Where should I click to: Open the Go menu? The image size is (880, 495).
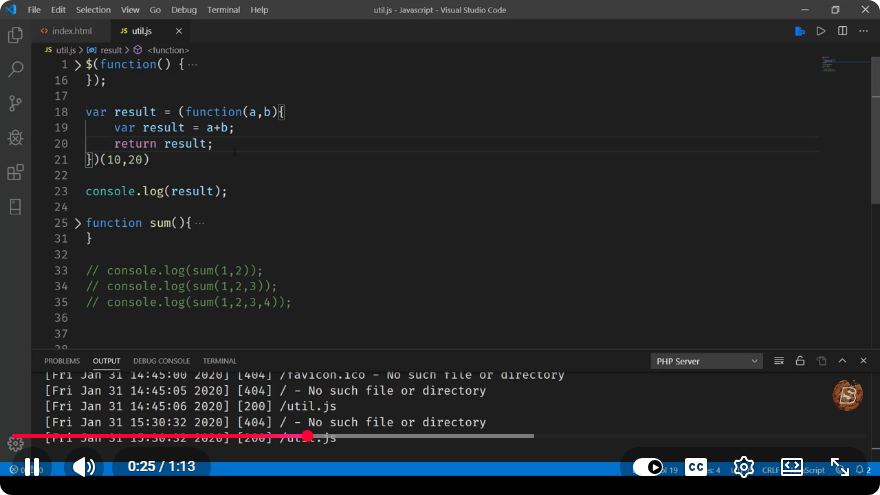pos(155,10)
